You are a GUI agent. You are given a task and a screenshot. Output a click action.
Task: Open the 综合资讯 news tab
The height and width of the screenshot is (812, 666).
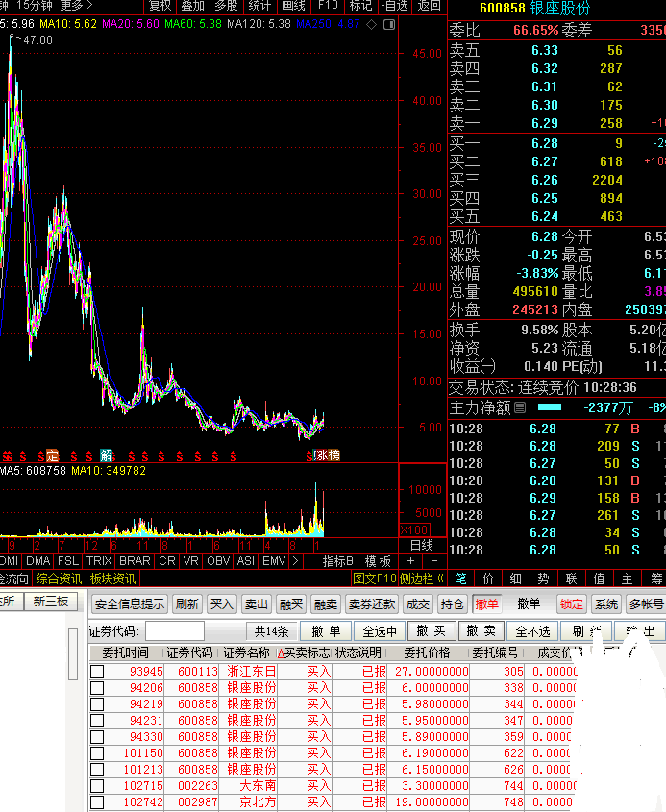click(59, 578)
